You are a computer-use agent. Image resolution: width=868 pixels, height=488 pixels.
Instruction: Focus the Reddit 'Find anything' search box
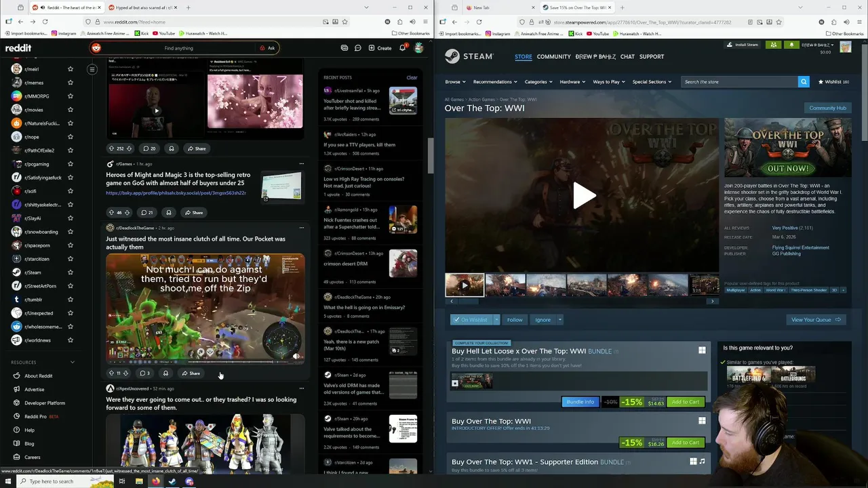point(179,48)
